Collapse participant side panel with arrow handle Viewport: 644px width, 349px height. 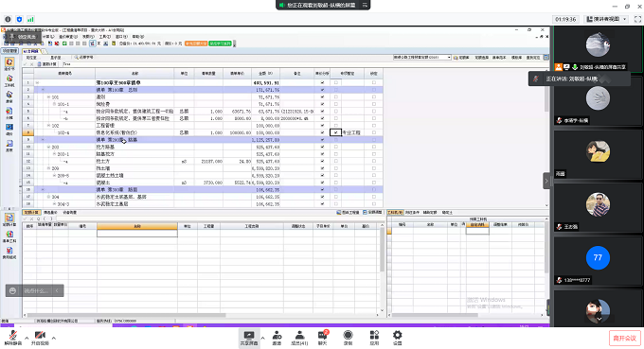pos(546,181)
